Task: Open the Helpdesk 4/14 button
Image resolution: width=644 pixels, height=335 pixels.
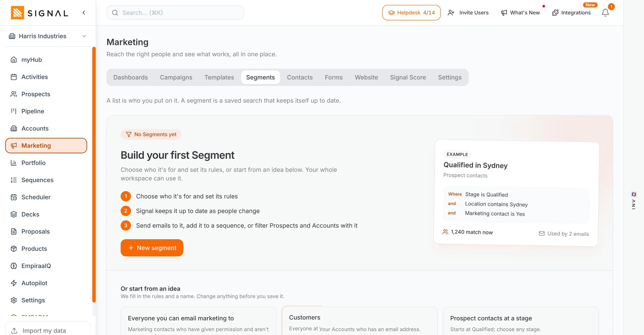Action: point(411,12)
